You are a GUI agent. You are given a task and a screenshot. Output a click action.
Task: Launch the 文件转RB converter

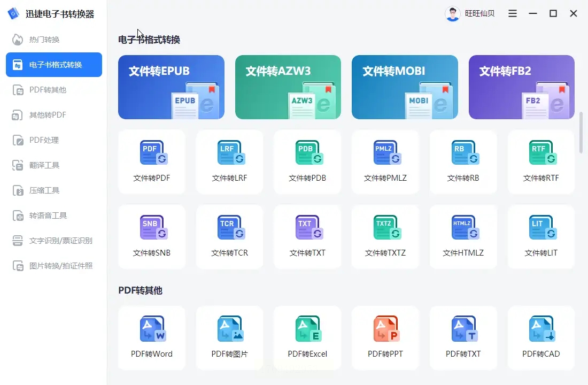click(463, 162)
